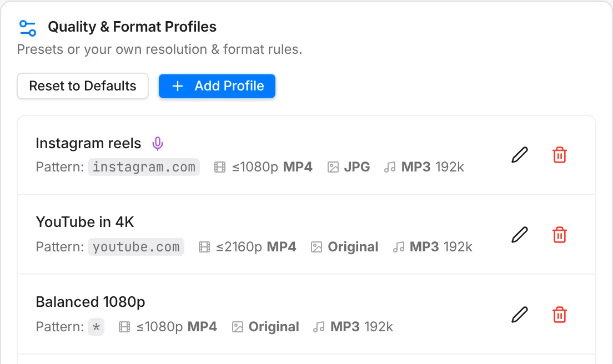This screenshot has height=364, width=613.
Task: Delete the Instagram reels profile
Action: coord(560,155)
